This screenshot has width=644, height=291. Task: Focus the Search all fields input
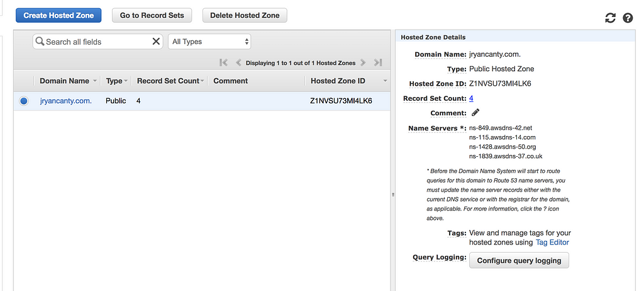coord(97,42)
